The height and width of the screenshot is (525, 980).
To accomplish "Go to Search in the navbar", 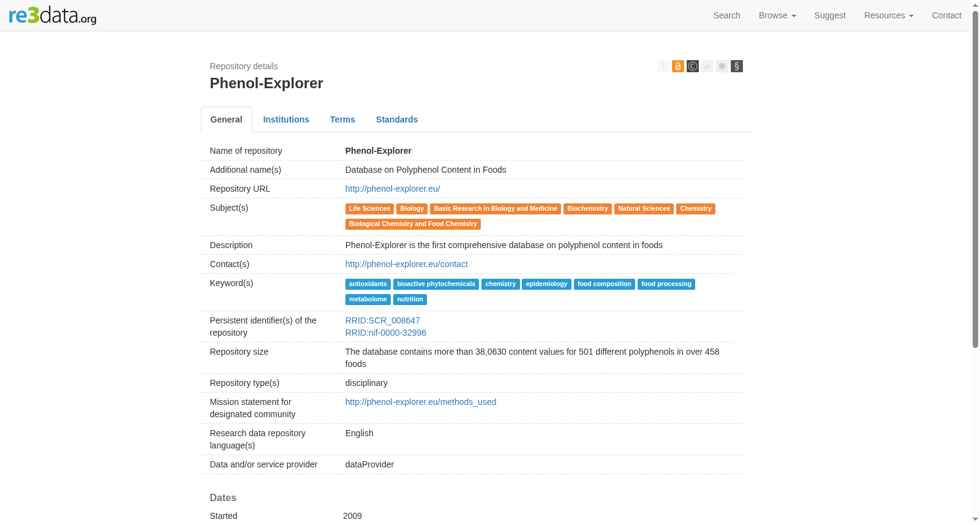I will point(727,15).
